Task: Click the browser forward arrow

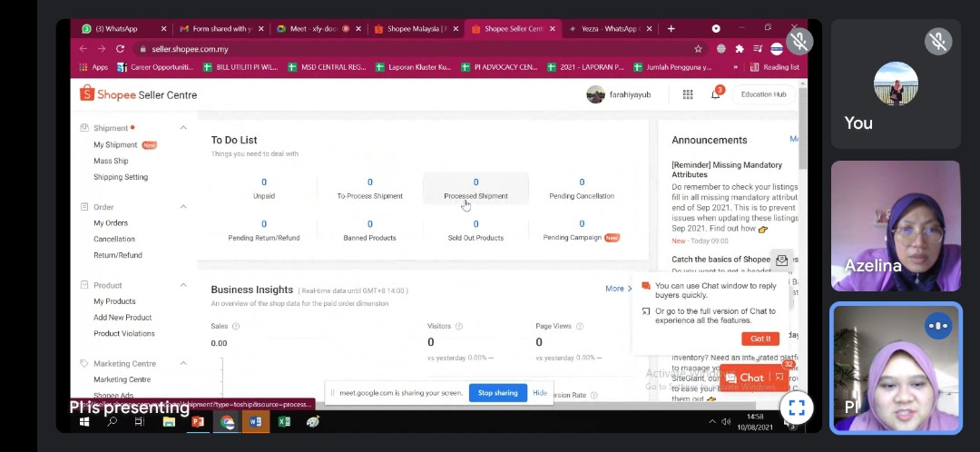Action: (x=102, y=49)
